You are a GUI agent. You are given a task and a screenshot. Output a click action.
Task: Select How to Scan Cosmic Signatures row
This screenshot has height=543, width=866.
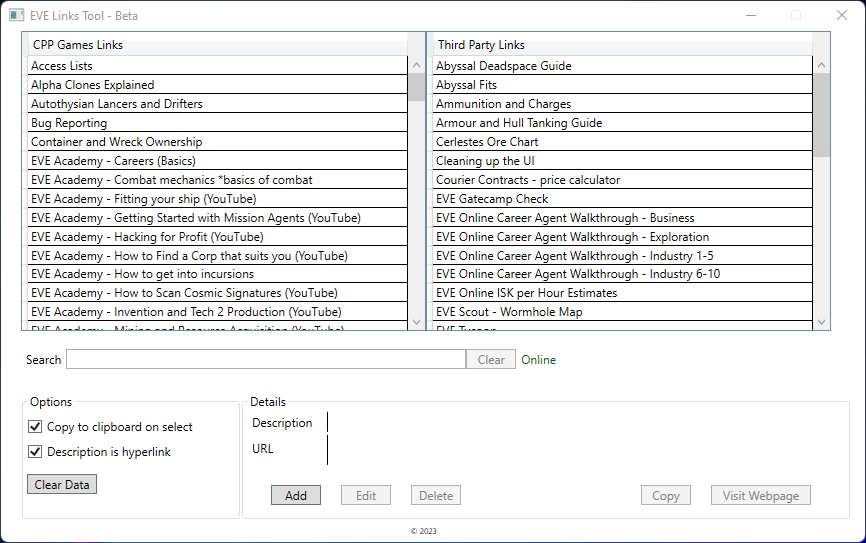point(218,292)
